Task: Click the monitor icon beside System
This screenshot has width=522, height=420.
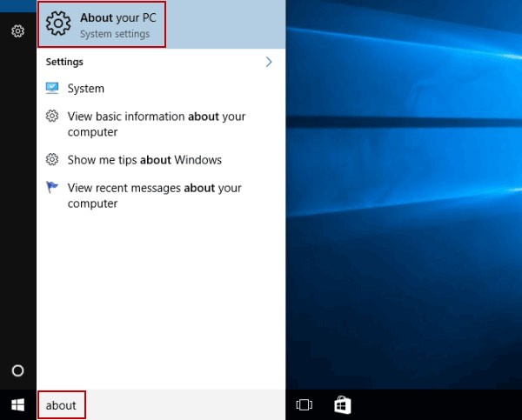Action: 52,89
